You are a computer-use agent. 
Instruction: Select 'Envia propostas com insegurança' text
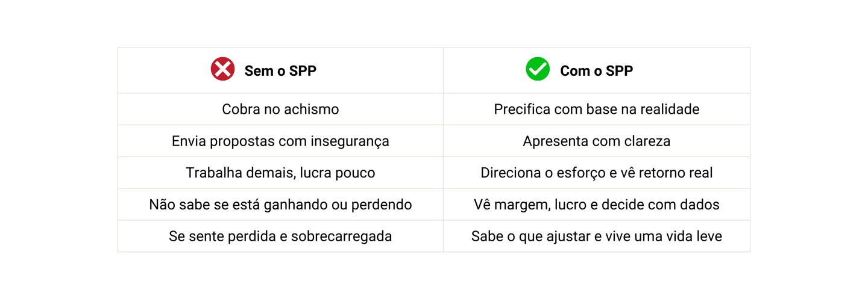point(280,141)
